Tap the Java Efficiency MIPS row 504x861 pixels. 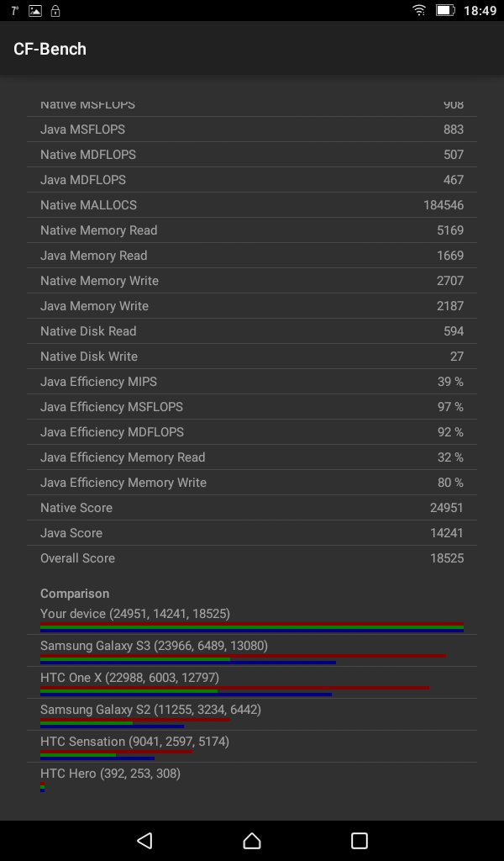click(252, 382)
